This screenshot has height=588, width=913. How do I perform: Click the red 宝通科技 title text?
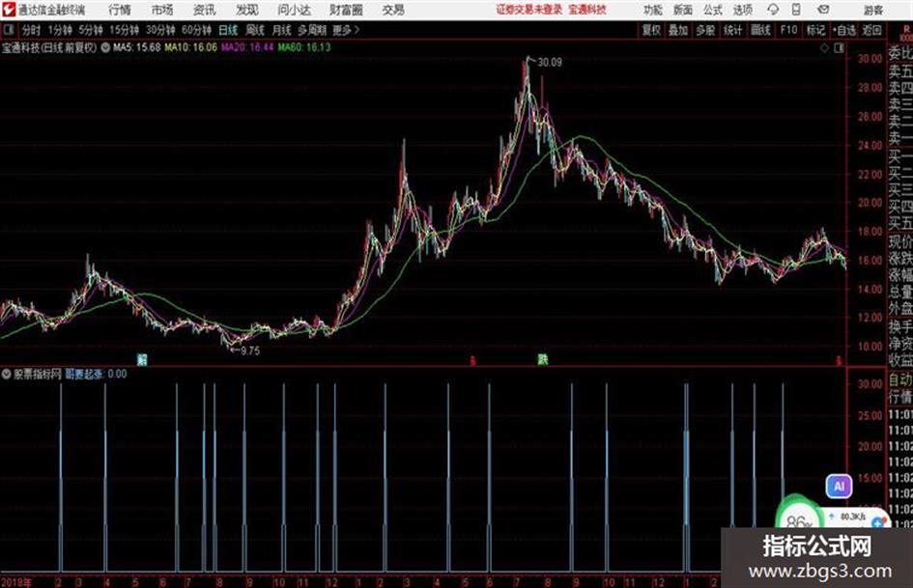587,10
